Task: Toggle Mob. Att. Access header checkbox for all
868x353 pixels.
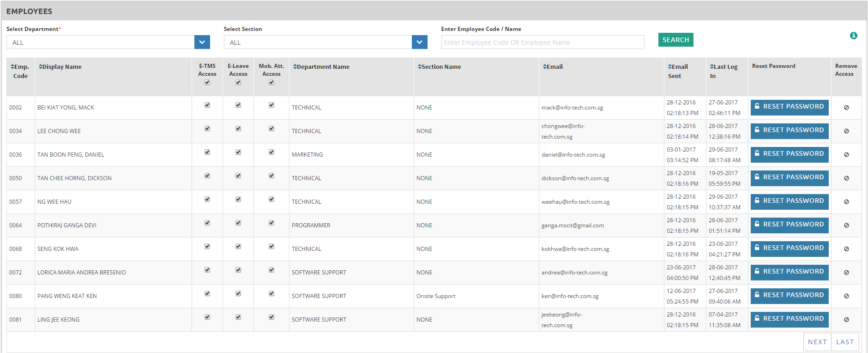Action: [x=271, y=82]
